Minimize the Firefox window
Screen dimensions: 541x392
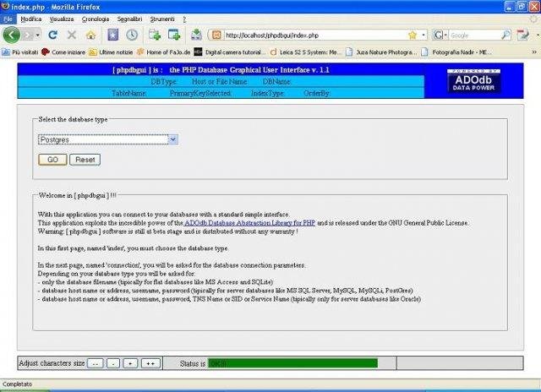[509, 6]
